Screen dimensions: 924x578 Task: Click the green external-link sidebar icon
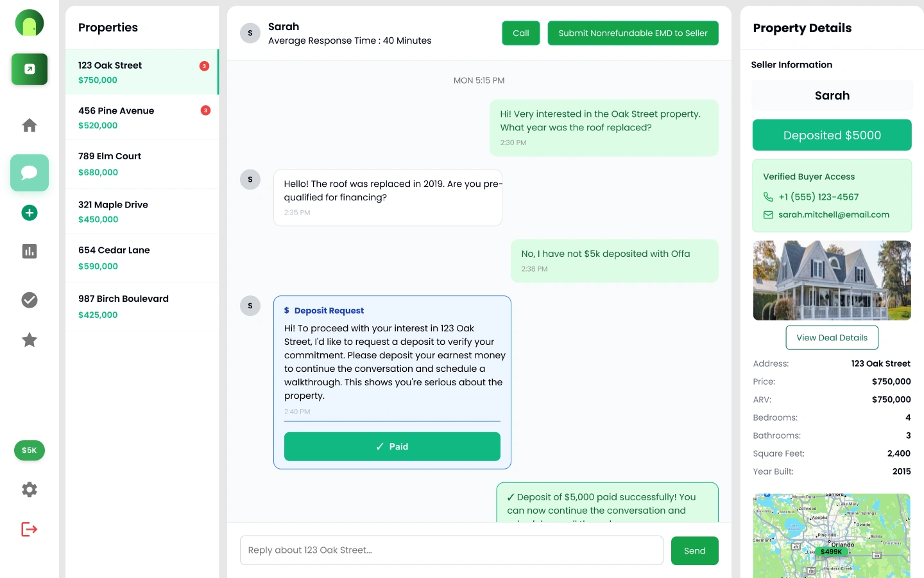click(x=30, y=69)
